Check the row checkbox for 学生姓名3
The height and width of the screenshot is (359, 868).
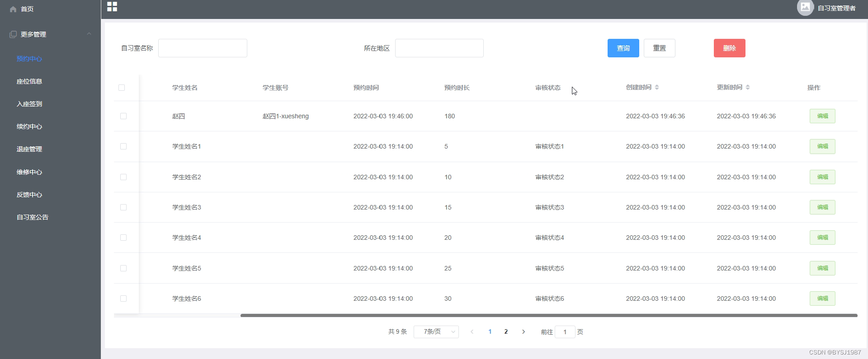[123, 207]
